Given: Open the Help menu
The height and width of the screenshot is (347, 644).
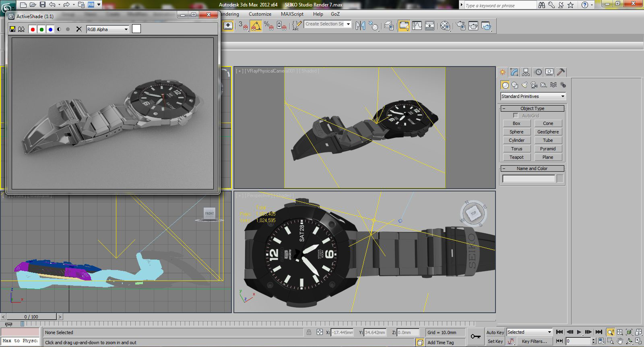Looking at the screenshot, I should (318, 14).
